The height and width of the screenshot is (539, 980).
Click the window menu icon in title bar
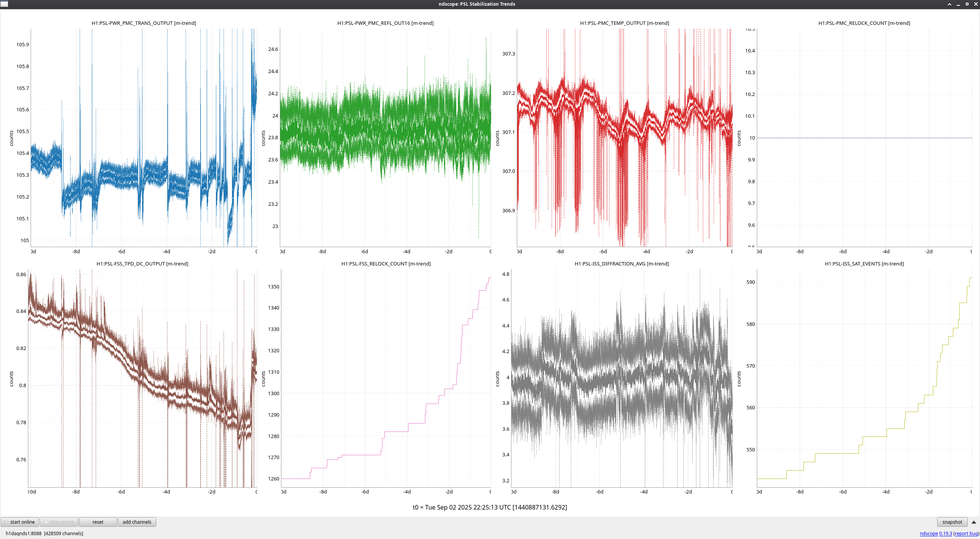4,4
